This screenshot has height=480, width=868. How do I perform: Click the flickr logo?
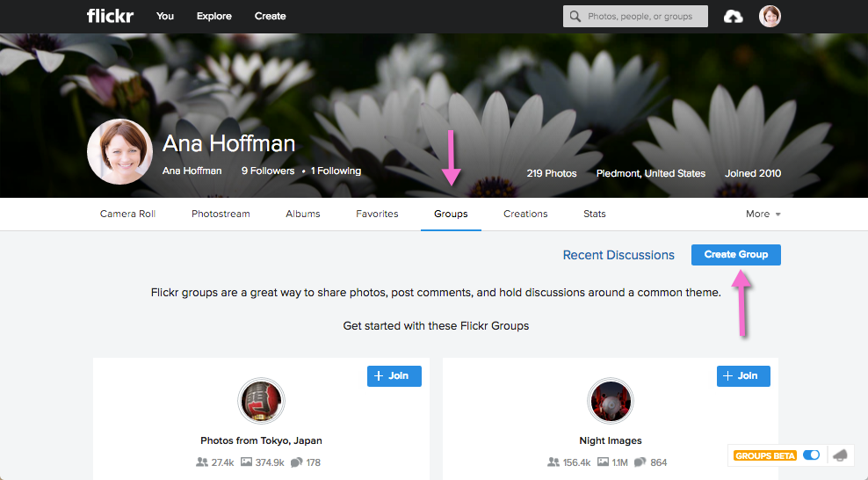[x=110, y=16]
